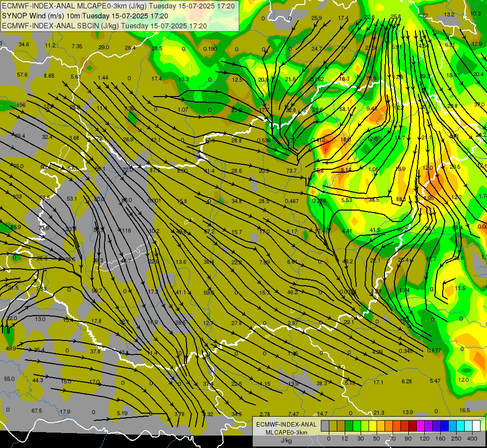Click map value '0.345'
The image size is (487, 448).
405,351
